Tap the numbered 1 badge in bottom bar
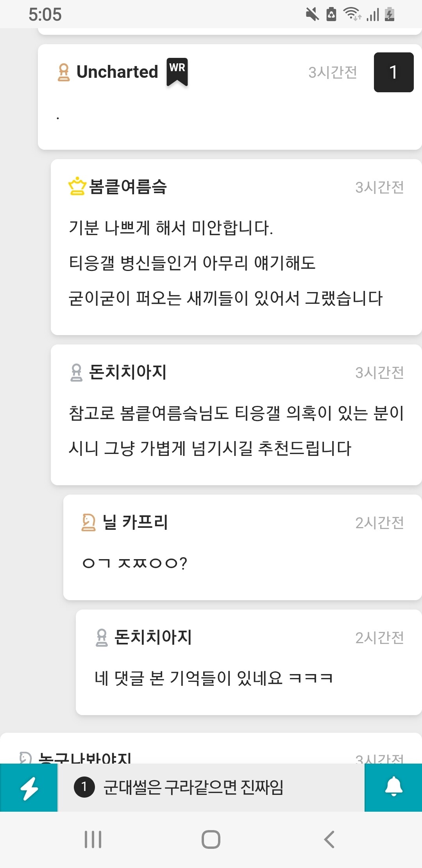This screenshot has height=868, width=422. (x=84, y=787)
